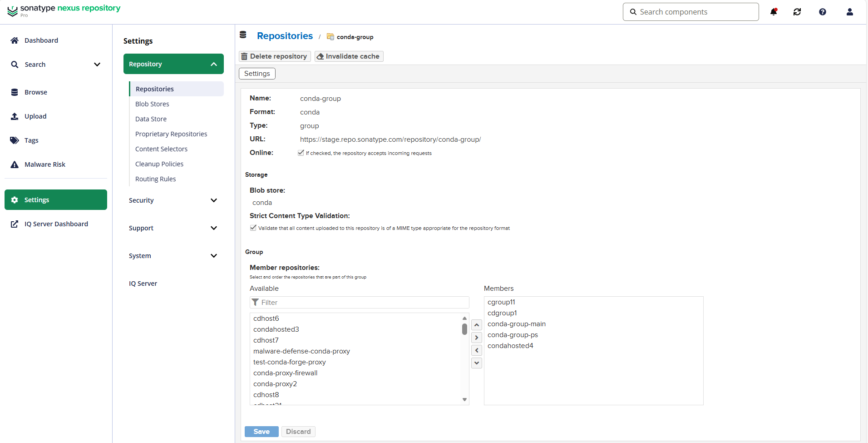Screen dimensions: 868x443
Task: Open IQ Server settings item
Action: tap(143, 284)
